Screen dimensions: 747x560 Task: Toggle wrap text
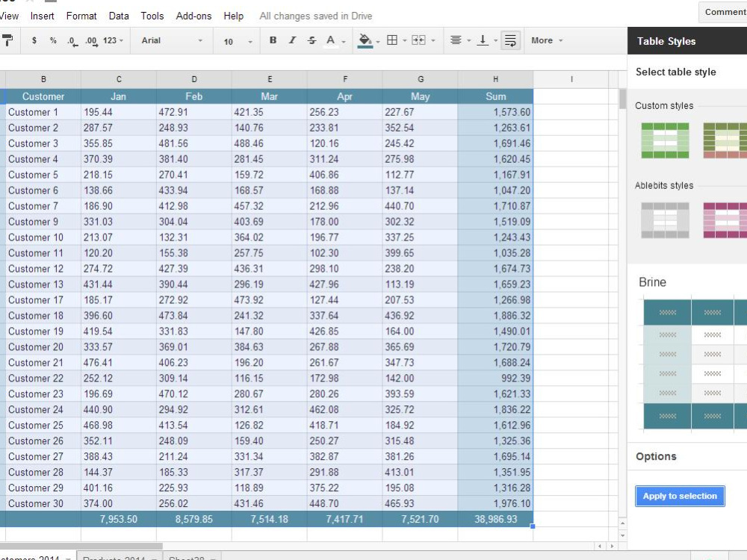[x=510, y=40]
